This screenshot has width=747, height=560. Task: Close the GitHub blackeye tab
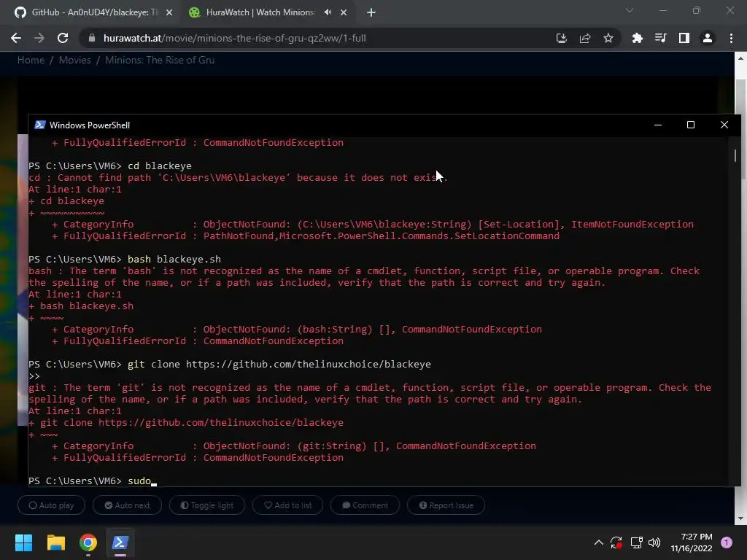169,13
